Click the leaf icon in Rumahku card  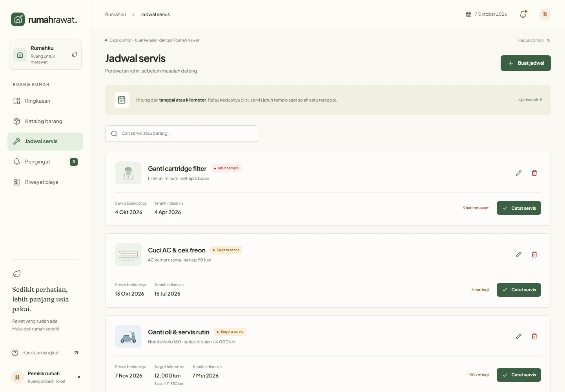pyautogui.click(x=74, y=55)
